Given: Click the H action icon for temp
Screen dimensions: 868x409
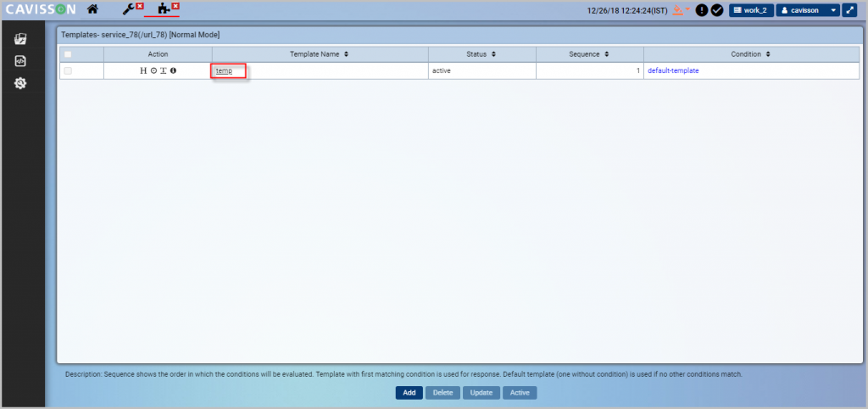Looking at the screenshot, I should click(x=143, y=71).
